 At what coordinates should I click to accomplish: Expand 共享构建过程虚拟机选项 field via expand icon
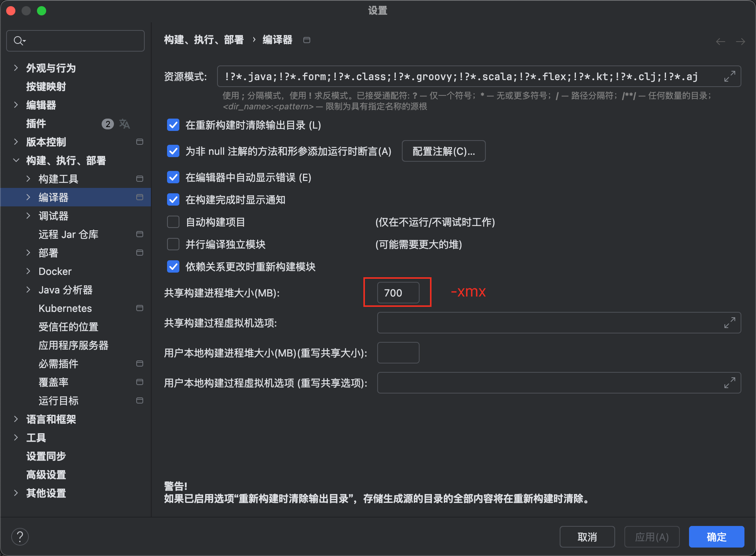click(729, 323)
